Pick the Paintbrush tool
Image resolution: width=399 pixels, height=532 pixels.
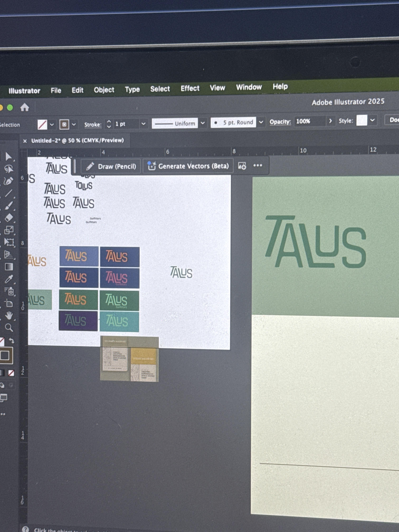(9, 206)
